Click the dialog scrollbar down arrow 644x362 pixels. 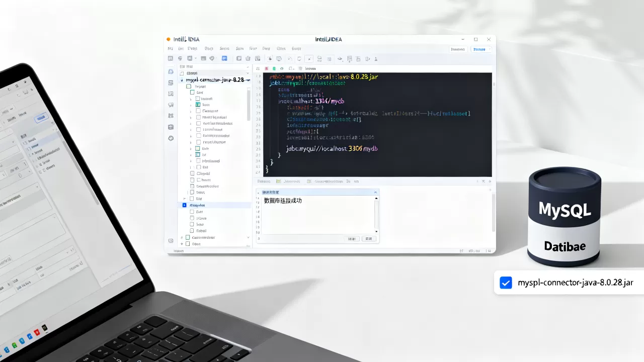pyautogui.click(x=376, y=231)
